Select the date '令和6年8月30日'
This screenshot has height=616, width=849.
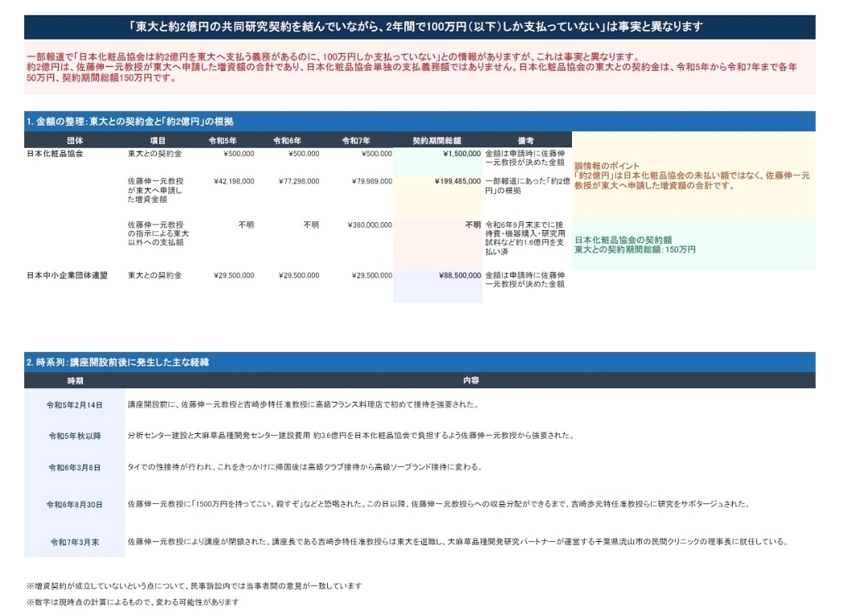coord(75,505)
